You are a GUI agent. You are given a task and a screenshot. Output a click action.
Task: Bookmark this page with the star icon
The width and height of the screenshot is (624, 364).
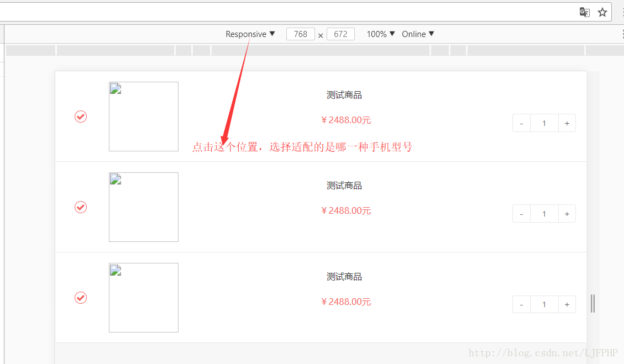[x=602, y=12]
